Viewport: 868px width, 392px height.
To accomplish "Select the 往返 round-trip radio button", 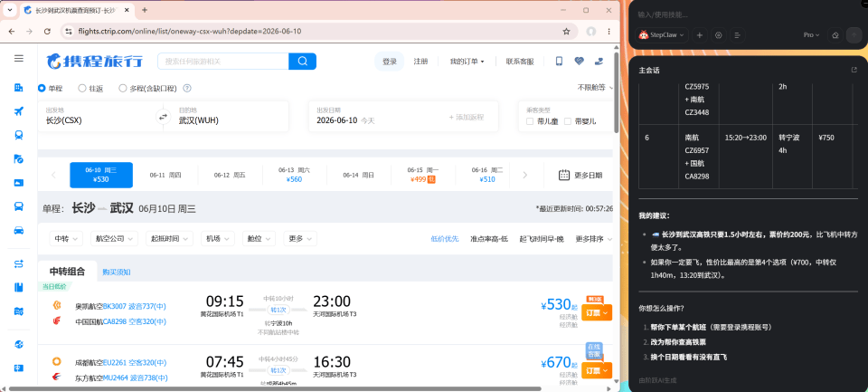I will [82, 88].
